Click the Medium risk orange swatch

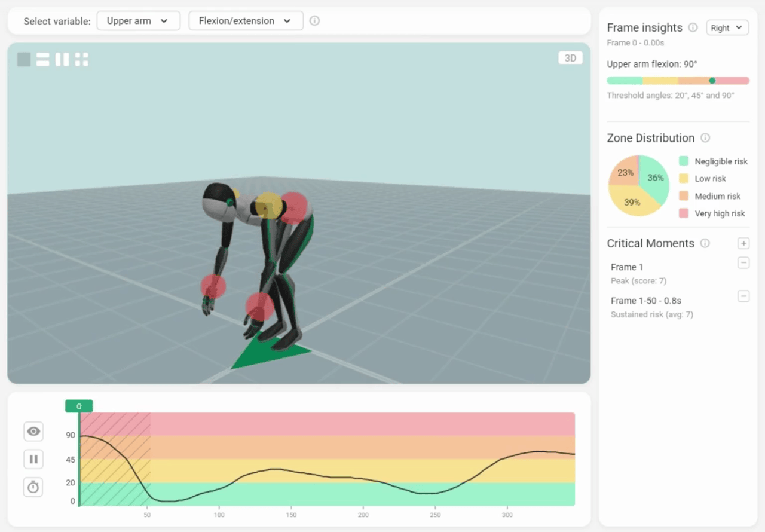pyautogui.click(x=684, y=196)
